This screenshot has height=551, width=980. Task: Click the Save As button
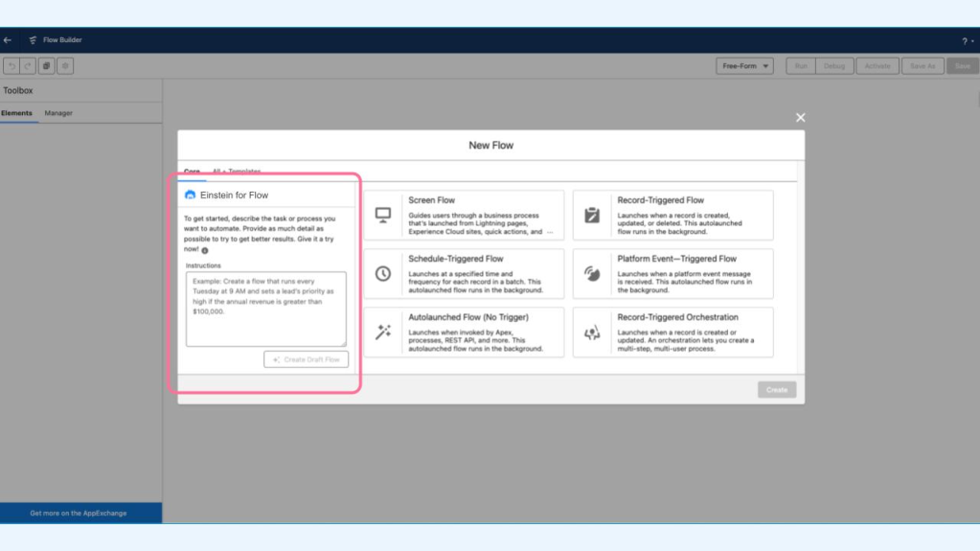click(923, 66)
